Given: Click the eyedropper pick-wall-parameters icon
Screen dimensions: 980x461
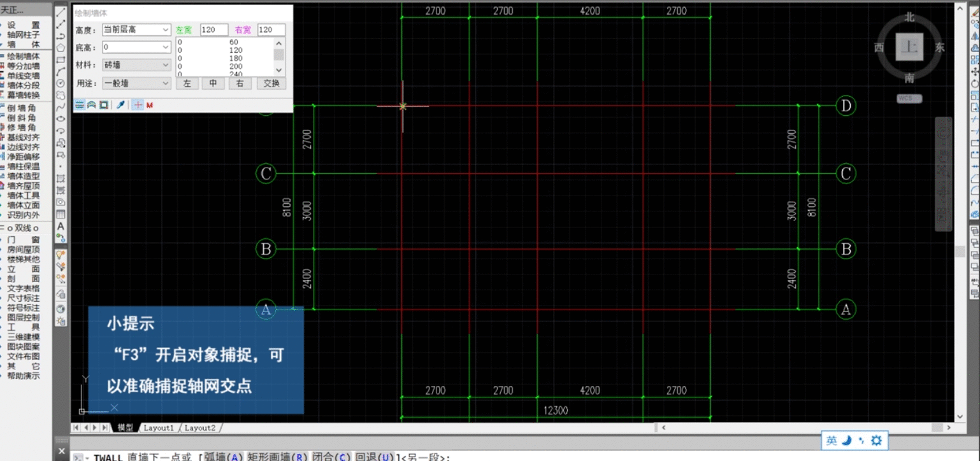Looking at the screenshot, I should pyautogui.click(x=120, y=105).
